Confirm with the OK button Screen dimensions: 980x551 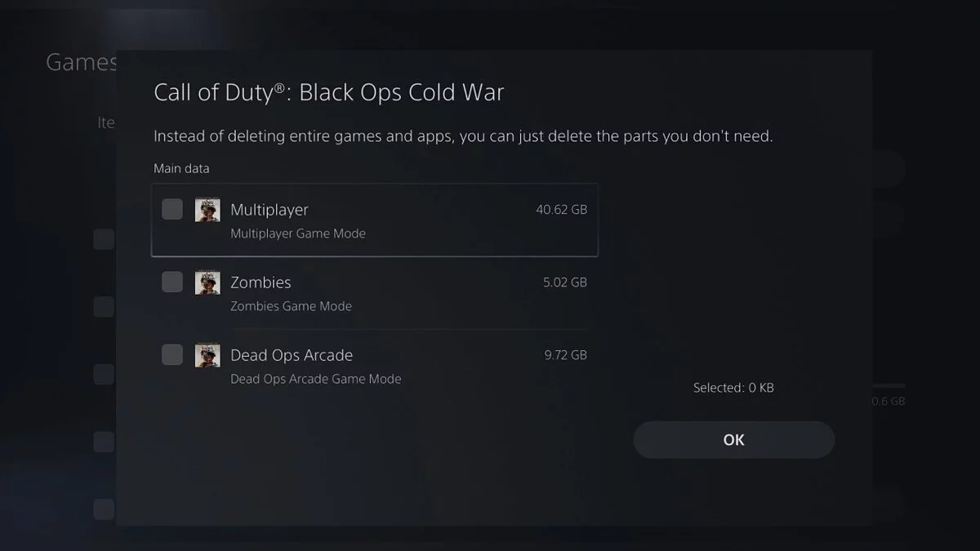click(x=733, y=440)
